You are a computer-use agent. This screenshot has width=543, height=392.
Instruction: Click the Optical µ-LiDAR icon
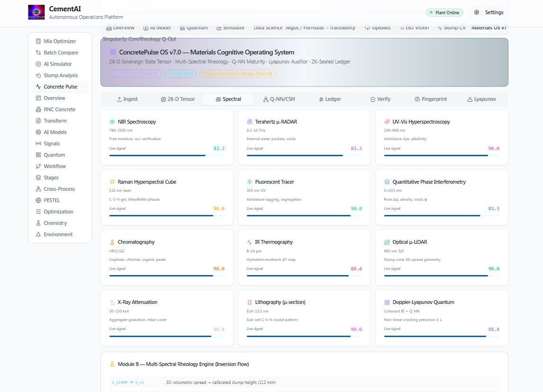[x=387, y=242]
